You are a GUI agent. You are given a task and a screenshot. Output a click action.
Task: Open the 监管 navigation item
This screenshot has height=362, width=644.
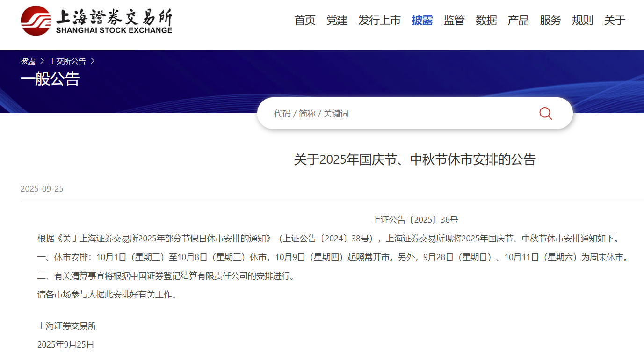454,21
